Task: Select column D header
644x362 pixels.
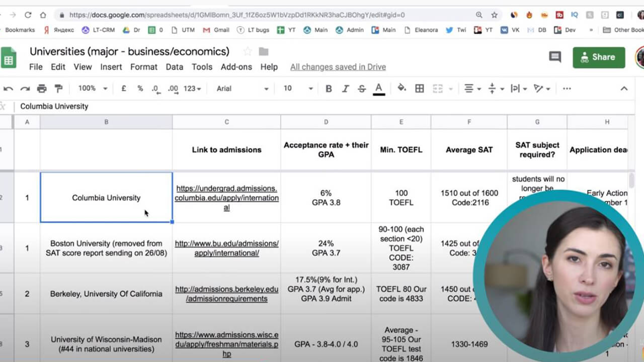Action: click(x=326, y=122)
